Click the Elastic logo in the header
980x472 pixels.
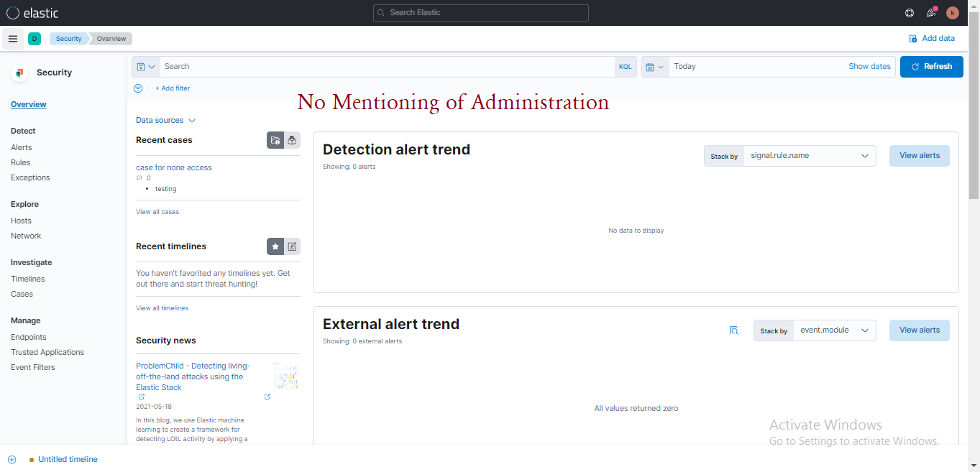click(31, 12)
